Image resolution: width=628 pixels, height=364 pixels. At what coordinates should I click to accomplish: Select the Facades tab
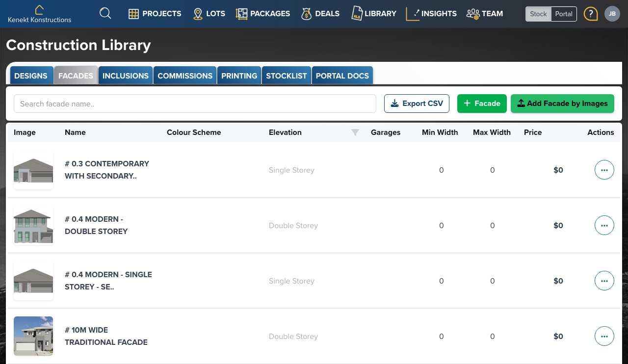[x=76, y=76]
